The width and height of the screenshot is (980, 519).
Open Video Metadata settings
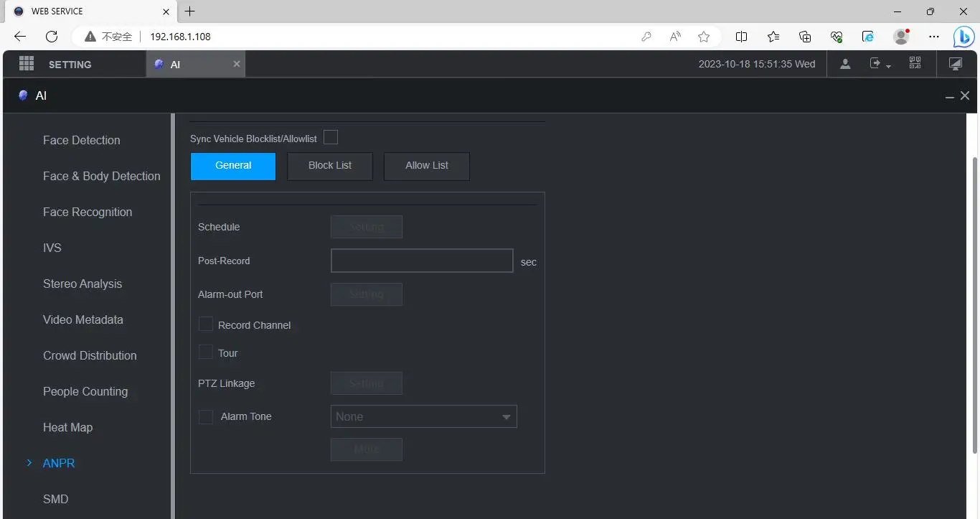click(83, 319)
